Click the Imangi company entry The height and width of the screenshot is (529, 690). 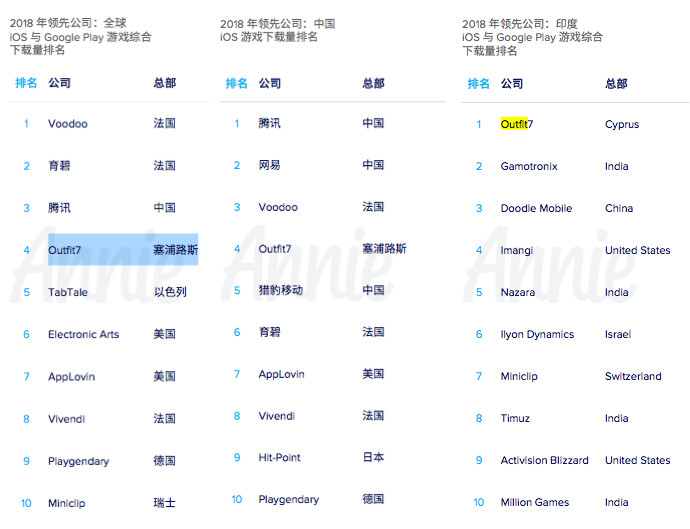(517, 250)
